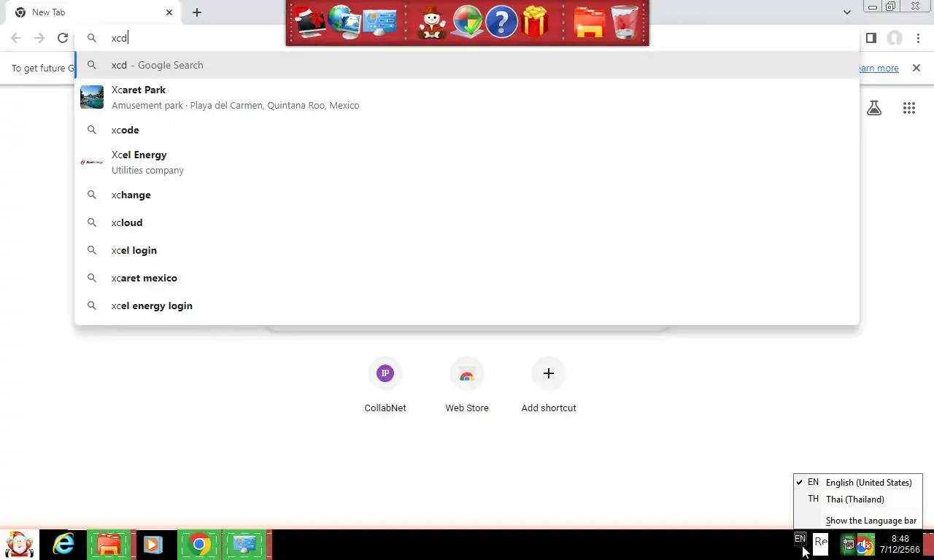Open a new tab with plus button
The width and height of the screenshot is (934, 560).
click(x=197, y=12)
